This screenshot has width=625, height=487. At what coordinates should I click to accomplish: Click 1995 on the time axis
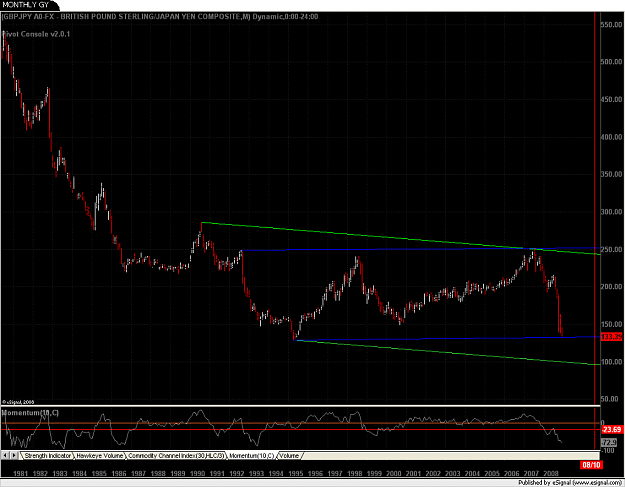[x=296, y=473]
